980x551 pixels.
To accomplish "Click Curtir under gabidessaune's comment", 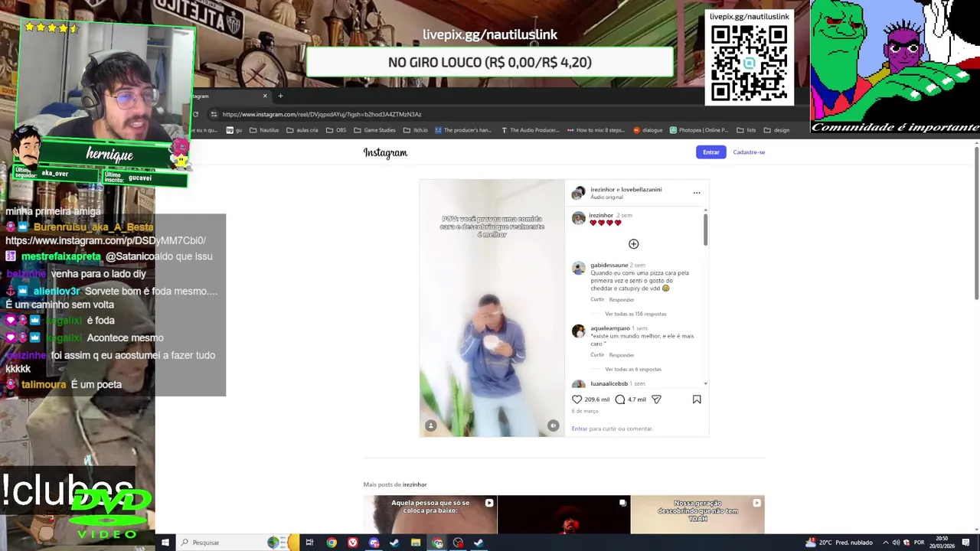I will 597,300.
